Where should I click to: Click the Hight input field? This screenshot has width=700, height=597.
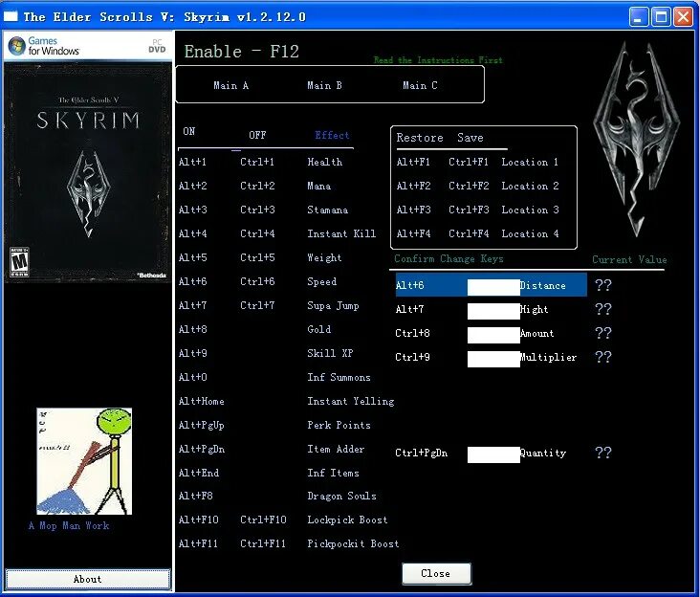click(493, 311)
